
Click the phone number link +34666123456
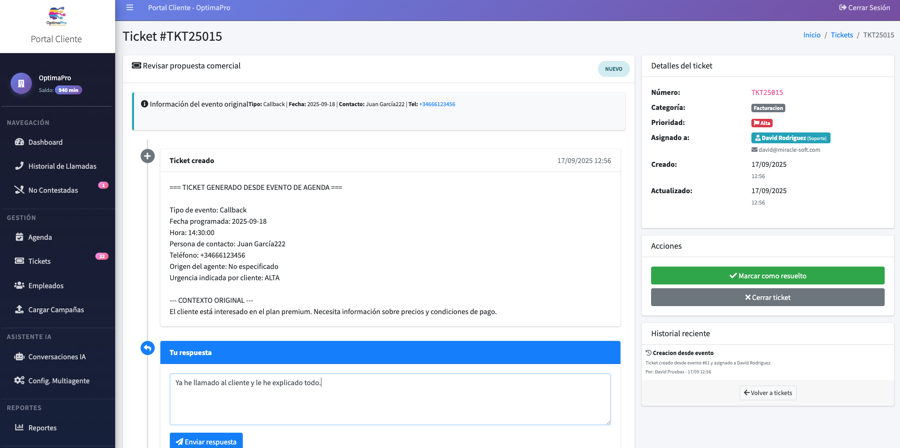click(437, 104)
